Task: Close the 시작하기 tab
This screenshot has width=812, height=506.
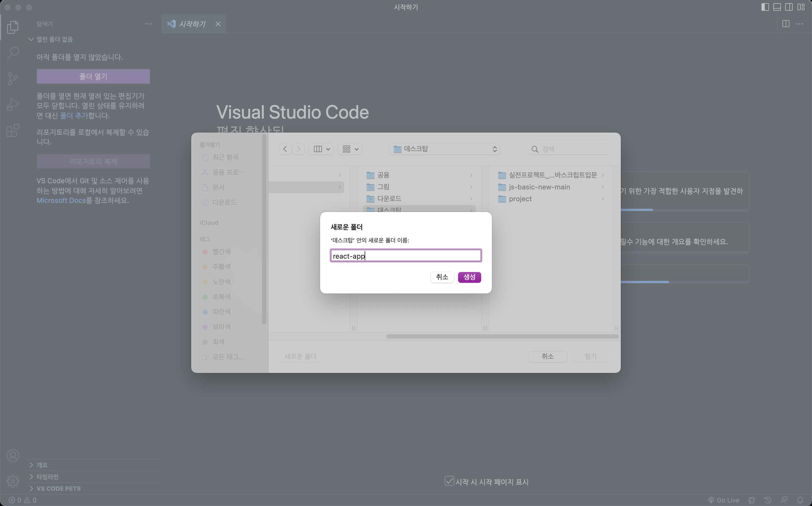Action: 218,24
